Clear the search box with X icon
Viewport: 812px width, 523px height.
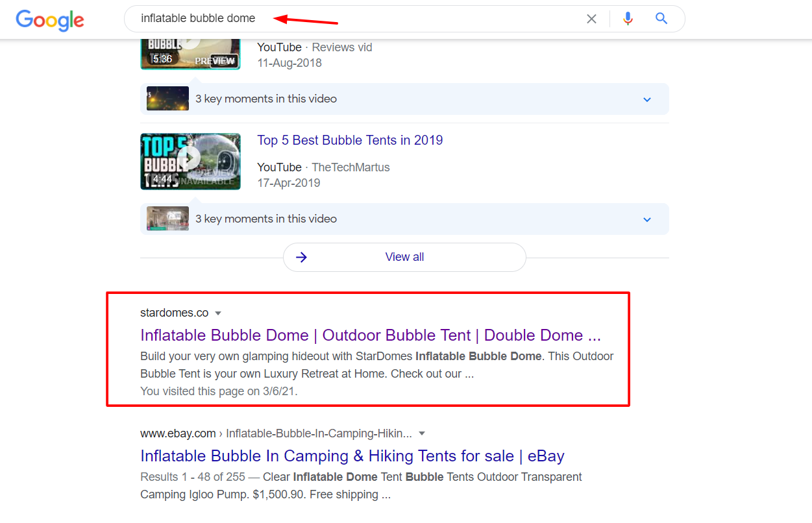[x=591, y=19]
